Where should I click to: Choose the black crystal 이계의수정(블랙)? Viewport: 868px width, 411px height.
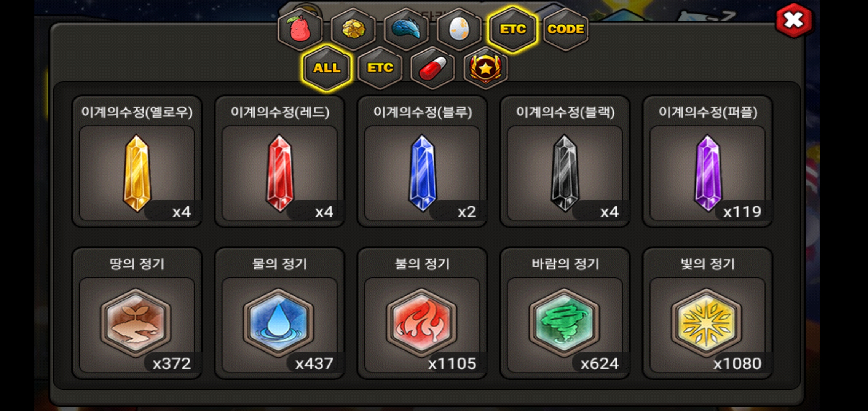(x=565, y=161)
